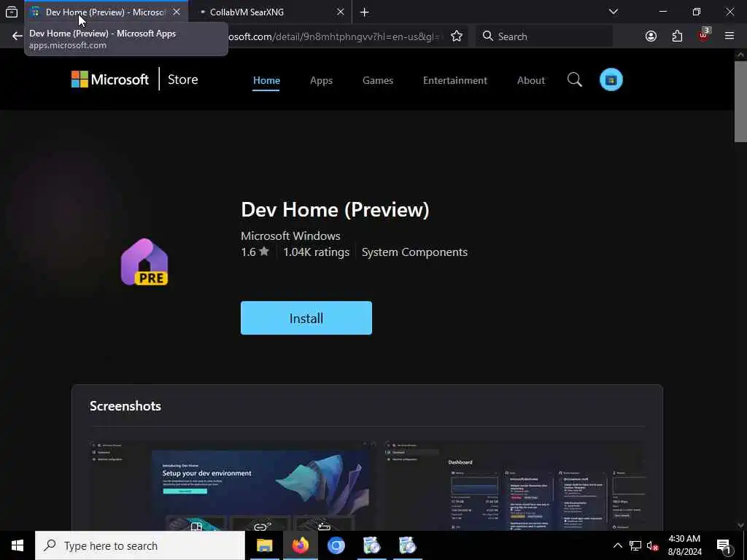
Task: Bookmark this page with the star icon
Action: [x=457, y=36]
